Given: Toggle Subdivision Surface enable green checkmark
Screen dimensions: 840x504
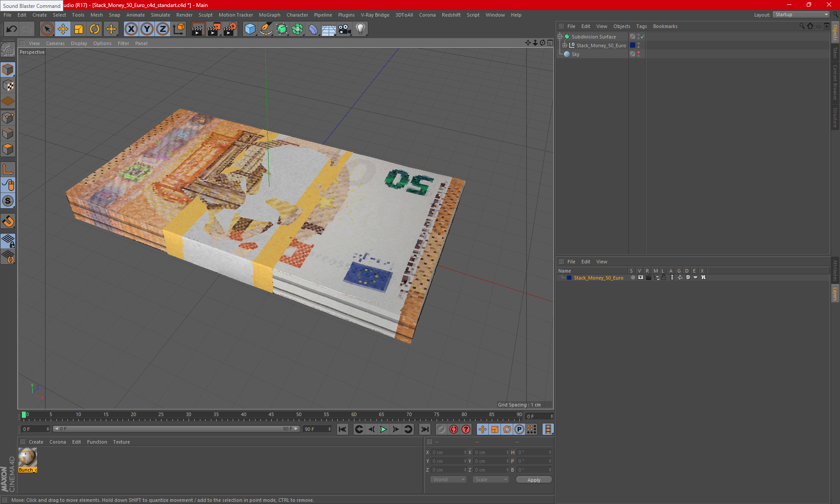Looking at the screenshot, I should pos(642,37).
